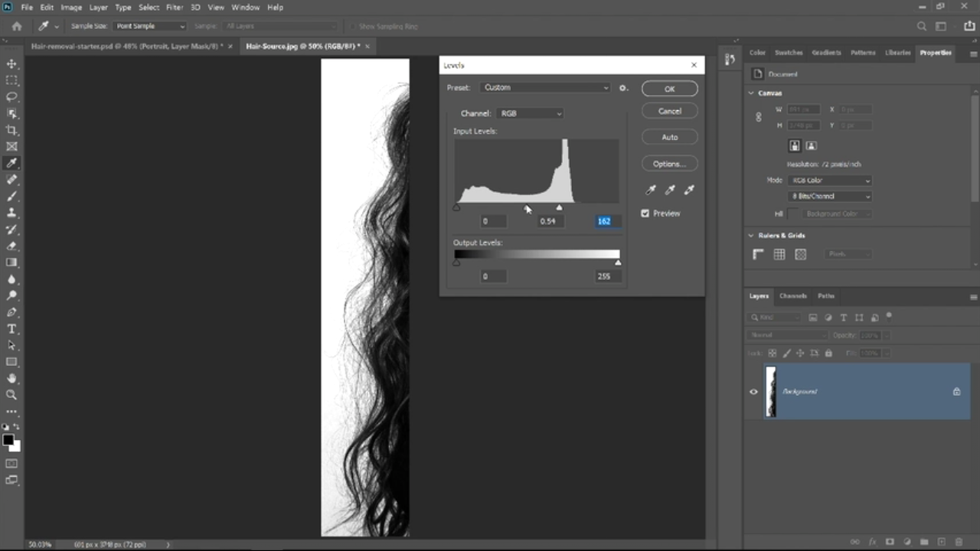This screenshot has width=980, height=551.
Task: Select the Type tool
Action: click(x=11, y=329)
